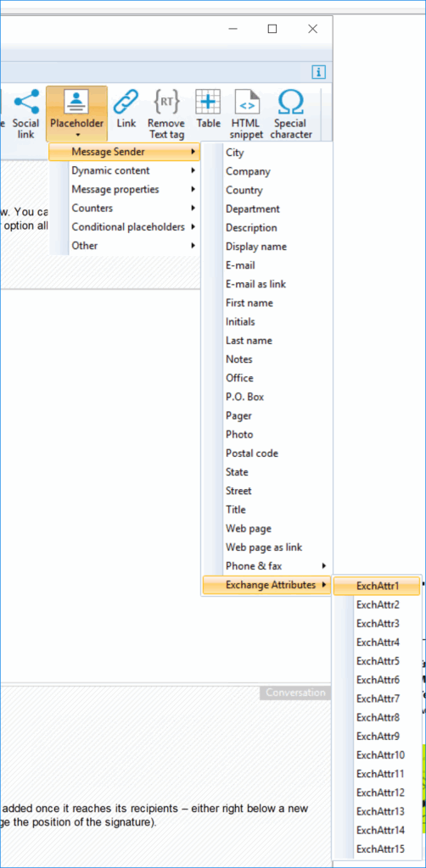Insert the Web page placeholder
The height and width of the screenshot is (868, 426).
click(x=267, y=529)
